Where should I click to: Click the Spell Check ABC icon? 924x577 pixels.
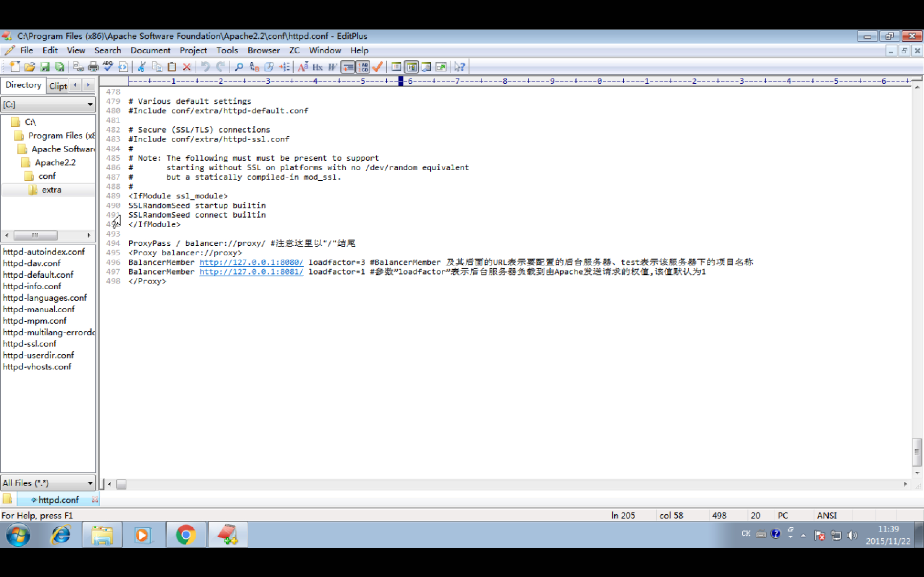[108, 67]
